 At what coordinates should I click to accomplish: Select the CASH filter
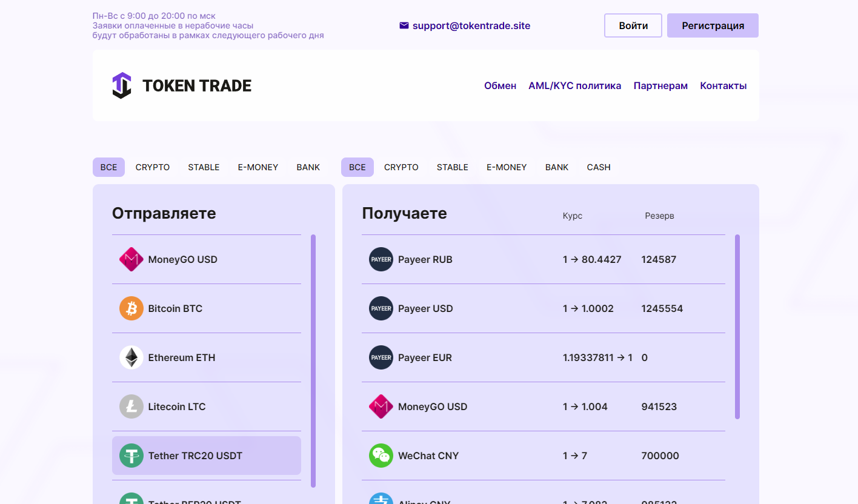[x=599, y=167]
